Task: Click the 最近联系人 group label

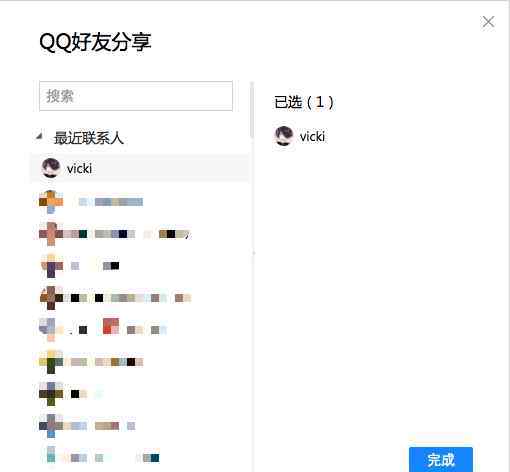Action: click(89, 138)
